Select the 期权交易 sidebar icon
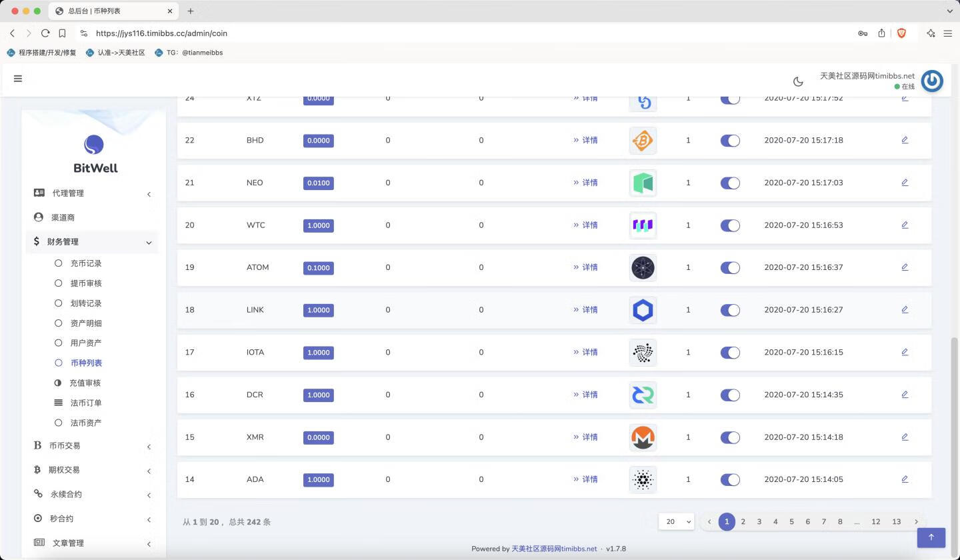The image size is (960, 560). pos(37,470)
